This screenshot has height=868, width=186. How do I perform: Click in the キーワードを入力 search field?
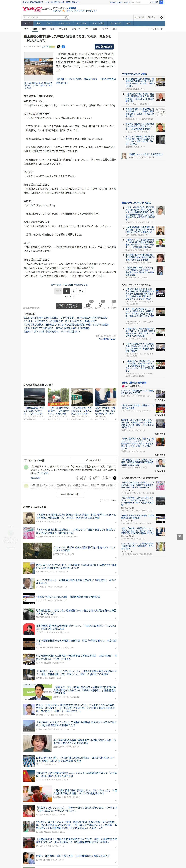click(x=44, y=18)
